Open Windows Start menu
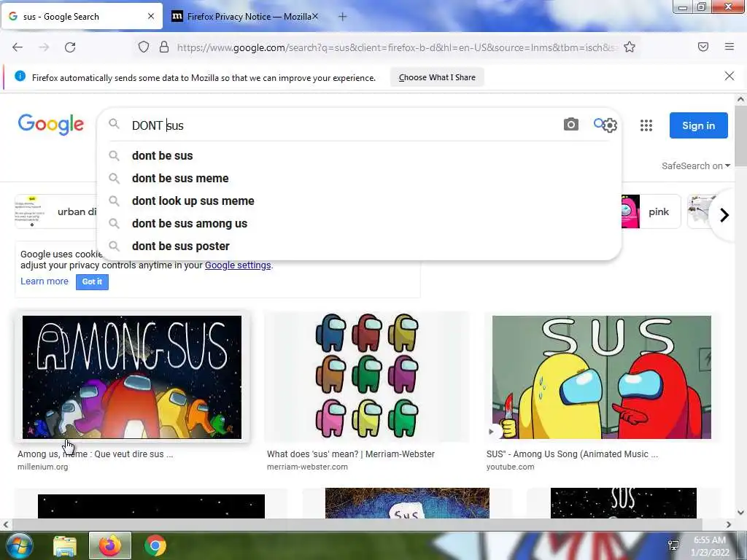This screenshot has width=747, height=560. click(x=20, y=545)
